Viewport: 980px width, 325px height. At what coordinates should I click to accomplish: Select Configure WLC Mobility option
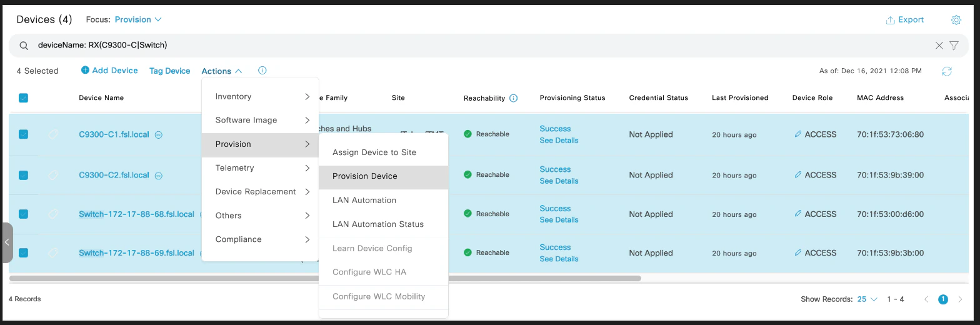383,297
